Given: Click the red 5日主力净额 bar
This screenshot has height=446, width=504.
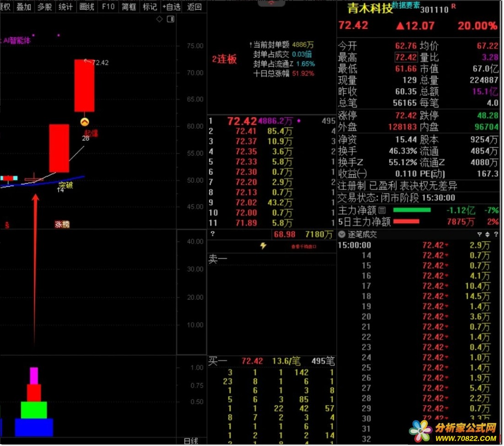Looking at the screenshot, I should (x=406, y=221).
